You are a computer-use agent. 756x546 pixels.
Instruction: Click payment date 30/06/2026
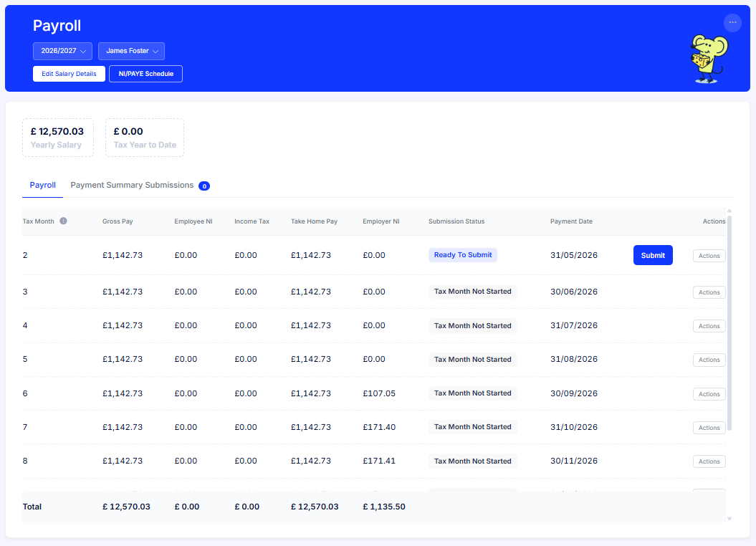point(574,292)
